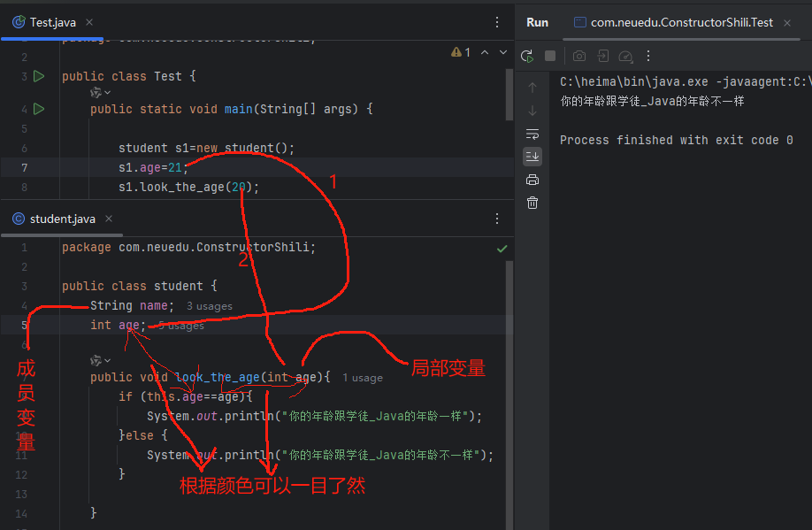Click 'public class Test {' line
Image resolution: width=812 pixels, height=530 pixels.
(x=128, y=76)
